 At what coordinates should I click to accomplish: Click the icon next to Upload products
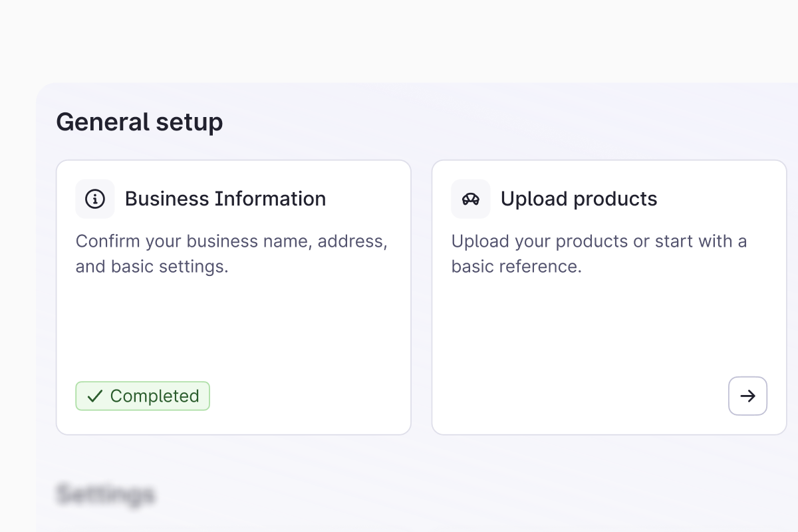471,199
